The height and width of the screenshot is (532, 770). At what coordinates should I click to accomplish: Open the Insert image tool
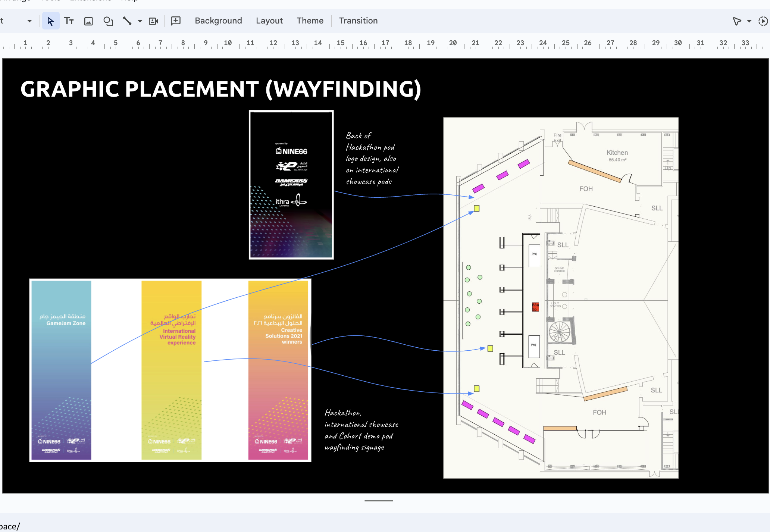88,21
